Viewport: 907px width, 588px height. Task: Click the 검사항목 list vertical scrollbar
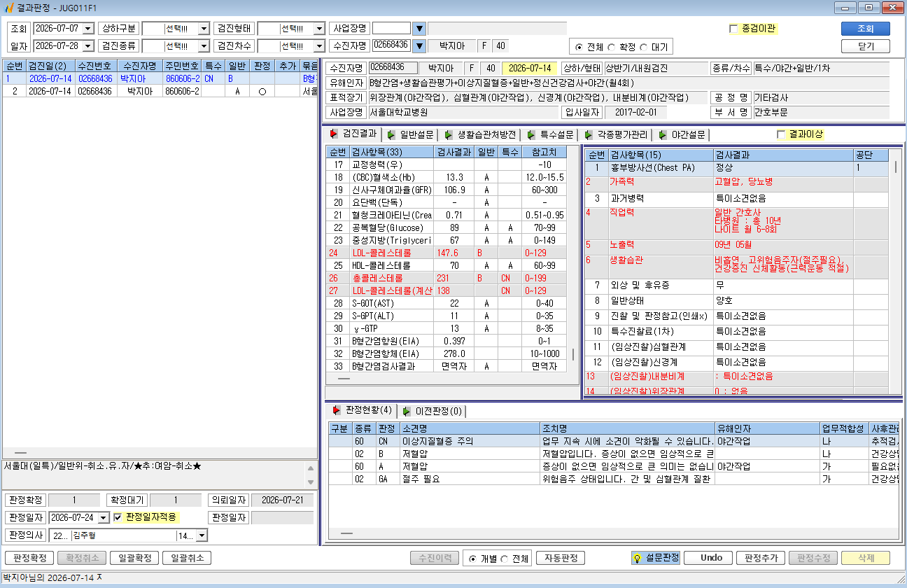tap(575, 259)
